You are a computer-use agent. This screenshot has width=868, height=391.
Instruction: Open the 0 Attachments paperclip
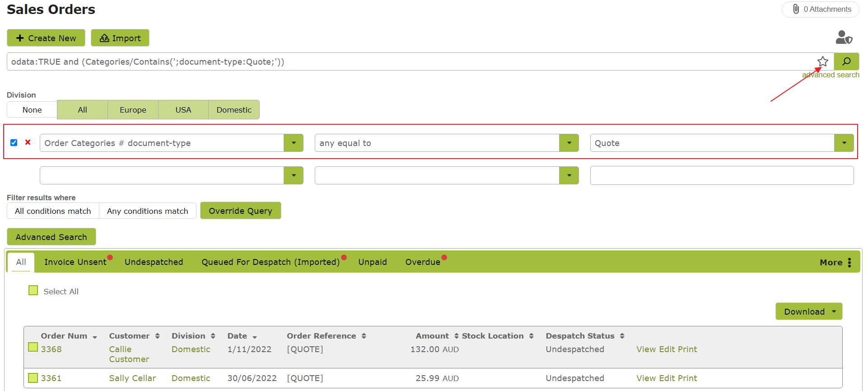pos(821,9)
